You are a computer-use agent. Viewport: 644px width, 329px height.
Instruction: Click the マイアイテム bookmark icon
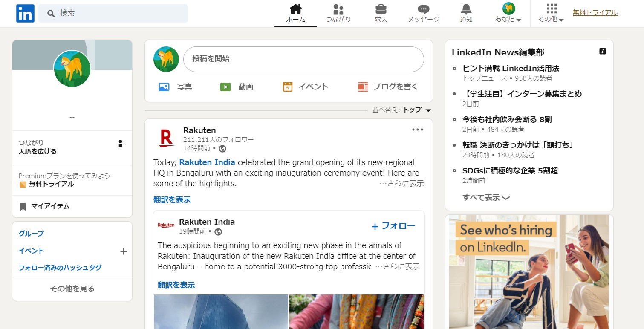coord(23,207)
